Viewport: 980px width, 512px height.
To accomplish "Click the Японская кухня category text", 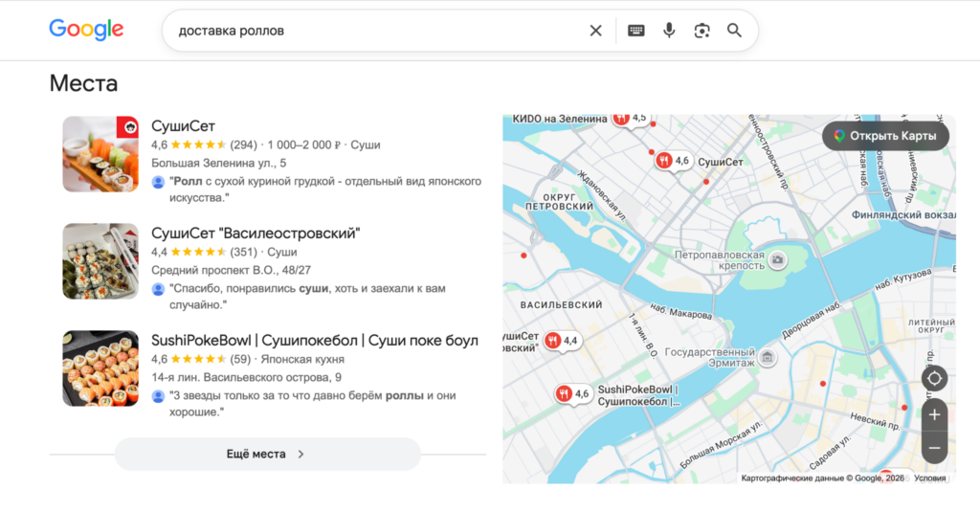I will [302, 360].
